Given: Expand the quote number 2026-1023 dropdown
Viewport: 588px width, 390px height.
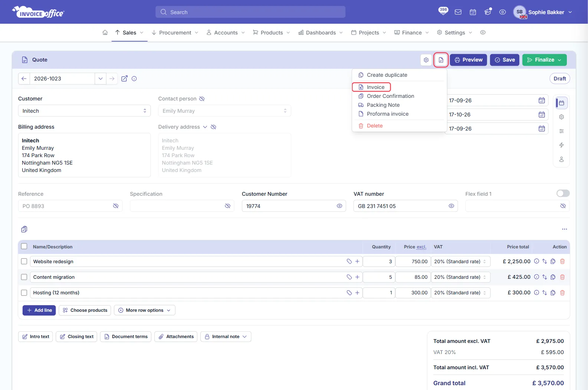Looking at the screenshot, I should pos(101,79).
